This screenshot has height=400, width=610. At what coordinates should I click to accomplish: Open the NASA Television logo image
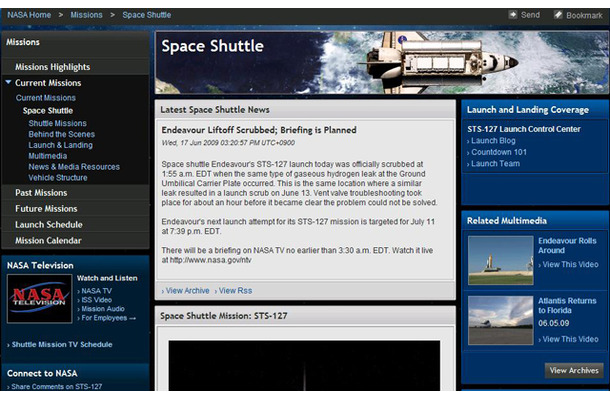(x=39, y=298)
